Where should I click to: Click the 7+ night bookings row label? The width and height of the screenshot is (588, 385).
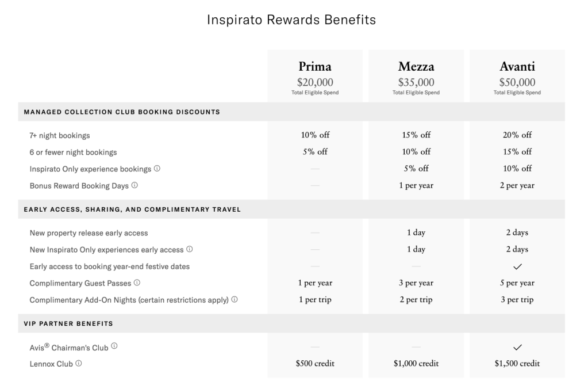60,136
